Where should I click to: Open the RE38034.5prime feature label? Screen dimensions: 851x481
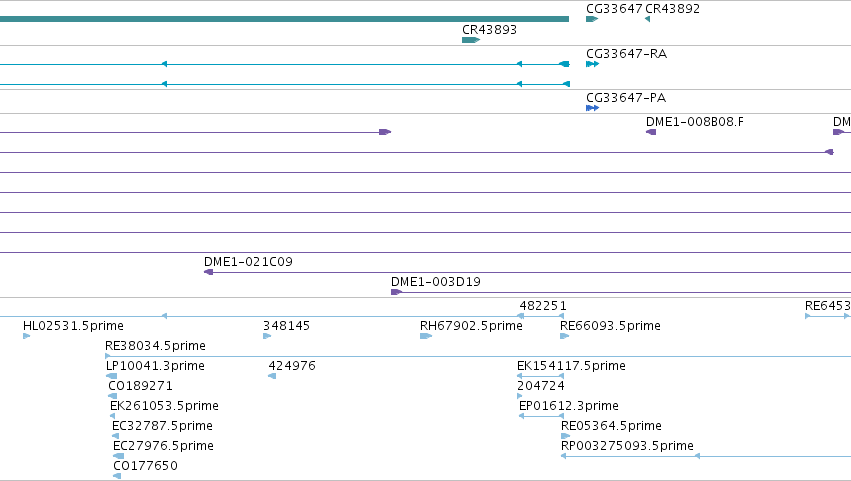(x=155, y=346)
